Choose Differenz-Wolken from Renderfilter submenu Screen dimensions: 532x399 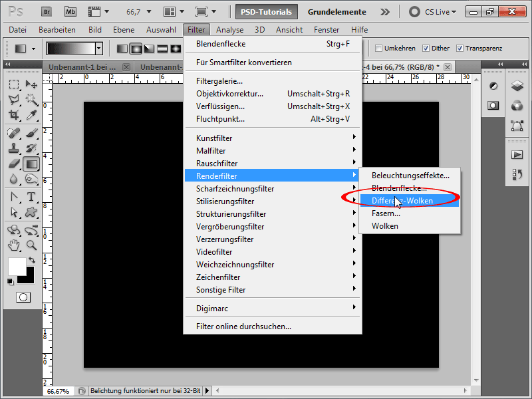(409, 201)
